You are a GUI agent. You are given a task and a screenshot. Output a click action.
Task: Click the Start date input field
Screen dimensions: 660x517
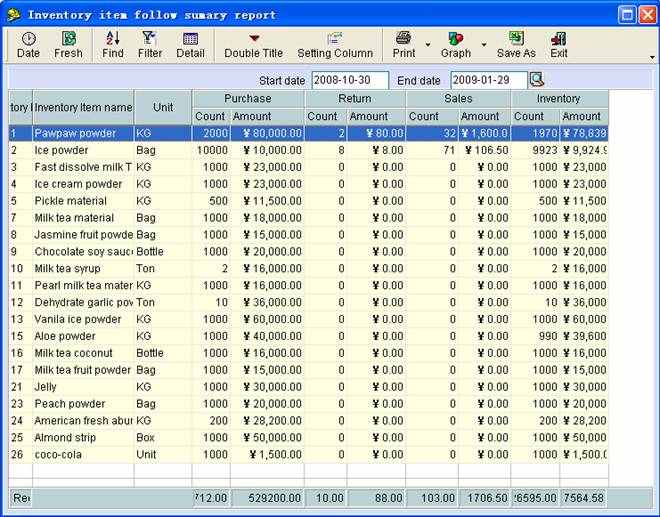pyautogui.click(x=350, y=80)
